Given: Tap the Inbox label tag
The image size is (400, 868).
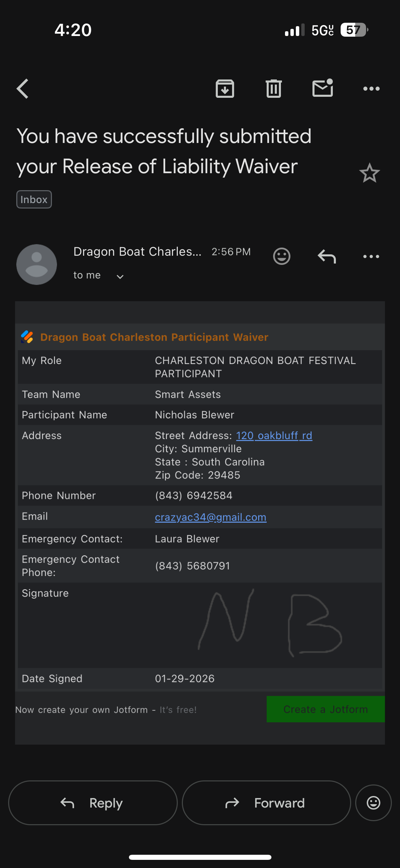Looking at the screenshot, I should (34, 199).
